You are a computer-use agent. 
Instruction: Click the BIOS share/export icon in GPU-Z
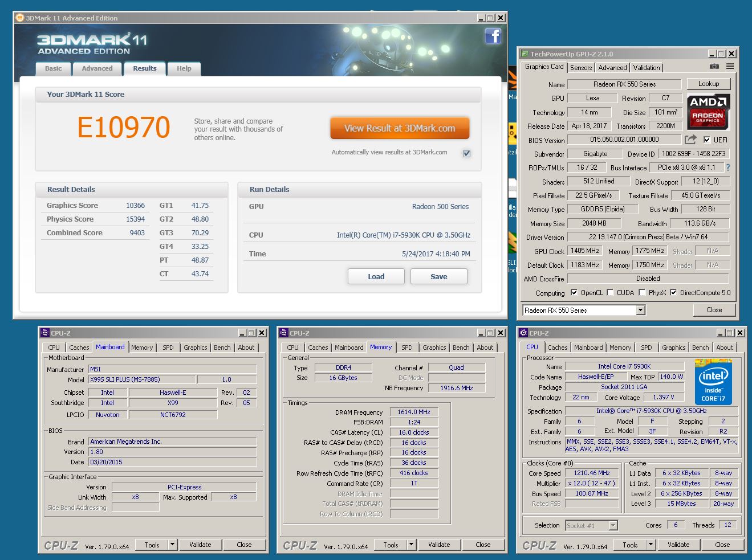690,140
